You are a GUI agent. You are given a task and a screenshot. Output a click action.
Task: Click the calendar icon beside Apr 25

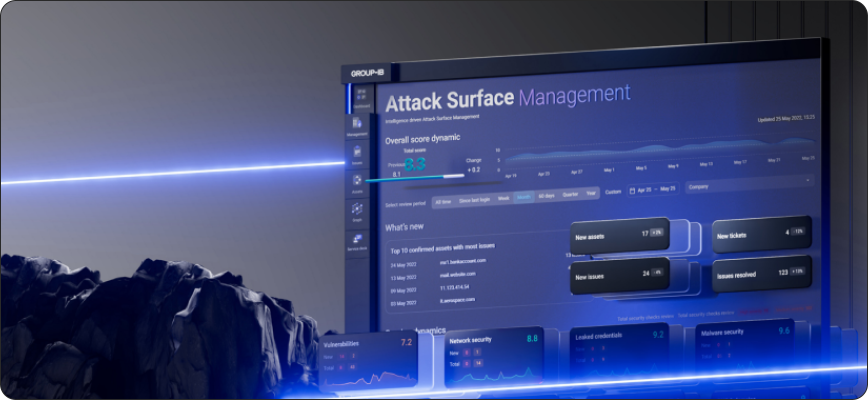[x=632, y=190]
